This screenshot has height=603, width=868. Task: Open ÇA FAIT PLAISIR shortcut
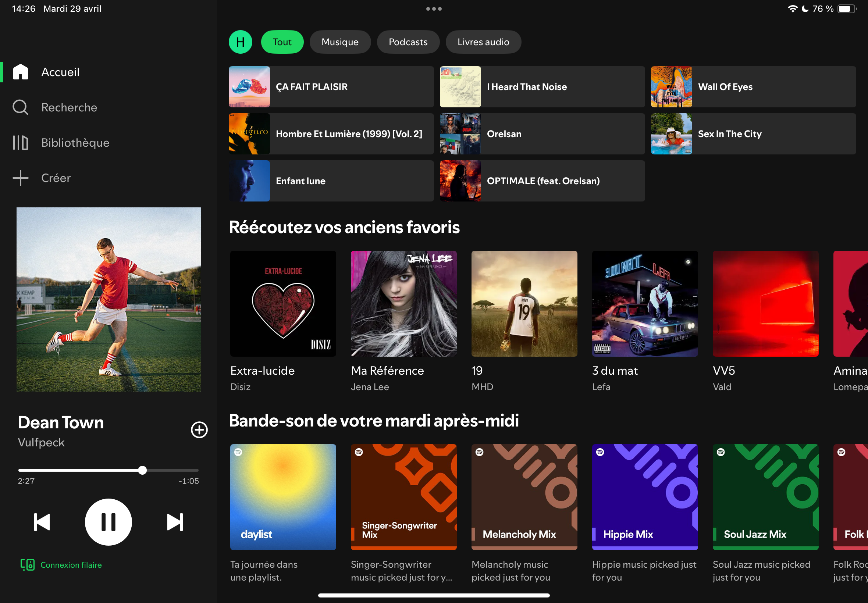pos(331,87)
